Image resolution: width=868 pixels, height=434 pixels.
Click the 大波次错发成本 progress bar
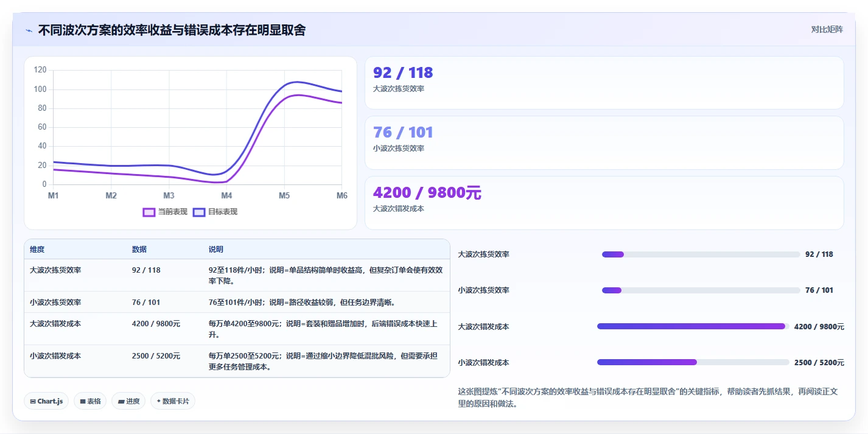pyautogui.click(x=693, y=326)
